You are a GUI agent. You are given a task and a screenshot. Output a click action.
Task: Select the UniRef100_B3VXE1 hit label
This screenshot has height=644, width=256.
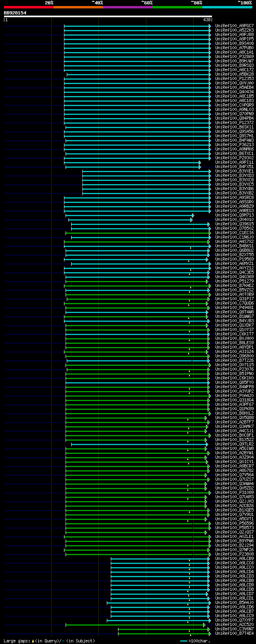[234, 171]
